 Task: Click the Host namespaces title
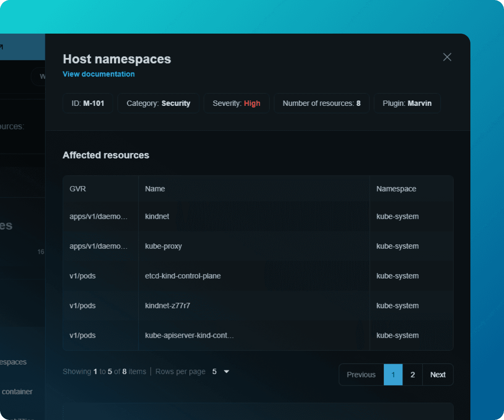tap(117, 59)
